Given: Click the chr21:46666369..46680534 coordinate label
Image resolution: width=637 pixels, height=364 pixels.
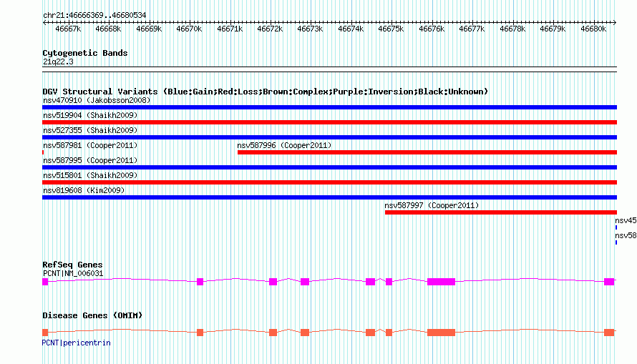Looking at the screenshot, I should [x=94, y=16].
